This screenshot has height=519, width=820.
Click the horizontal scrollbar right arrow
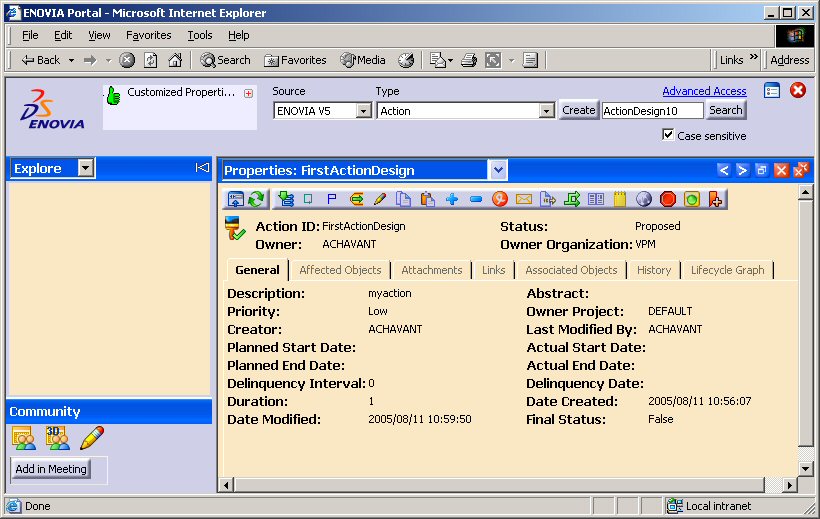790,486
